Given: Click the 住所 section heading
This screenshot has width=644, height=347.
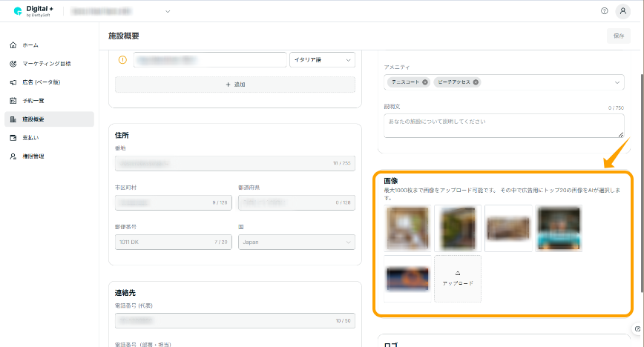Looking at the screenshot, I should point(122,135).
